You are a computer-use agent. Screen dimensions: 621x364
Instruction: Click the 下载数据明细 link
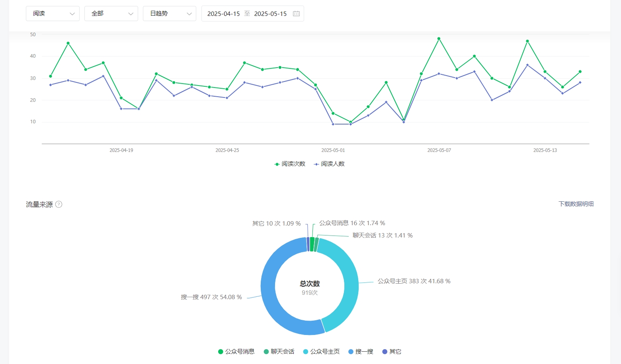click(x=576, y=204)
